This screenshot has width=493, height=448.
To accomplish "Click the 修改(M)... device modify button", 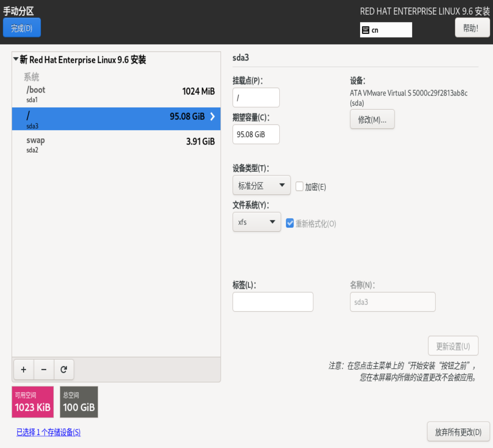I will coord(372,119).
